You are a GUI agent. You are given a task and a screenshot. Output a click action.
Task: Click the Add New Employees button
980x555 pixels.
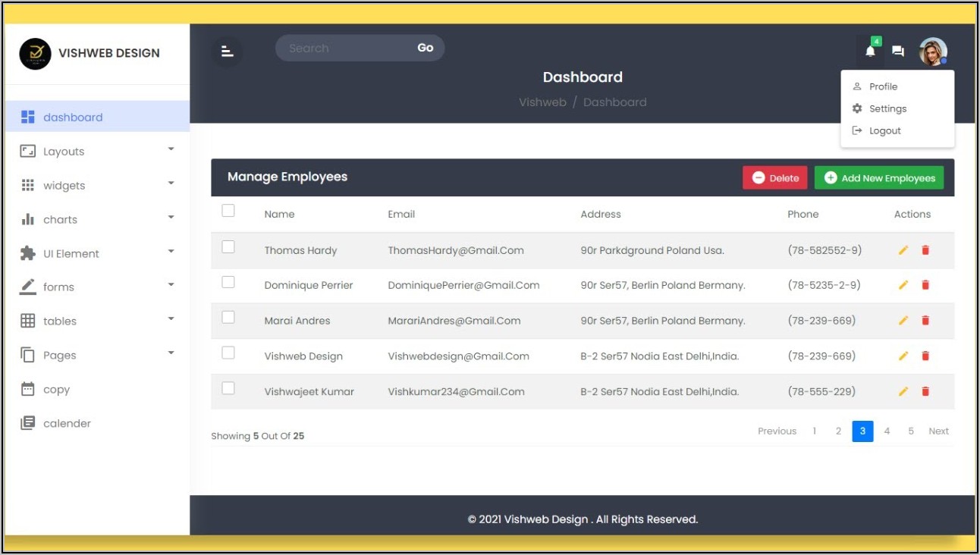click(x=879, y=178)
